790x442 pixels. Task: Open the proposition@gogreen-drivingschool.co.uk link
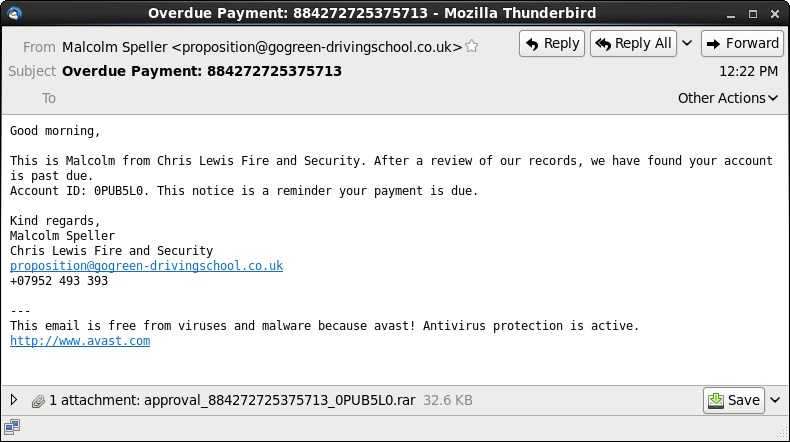click(146, 266)
